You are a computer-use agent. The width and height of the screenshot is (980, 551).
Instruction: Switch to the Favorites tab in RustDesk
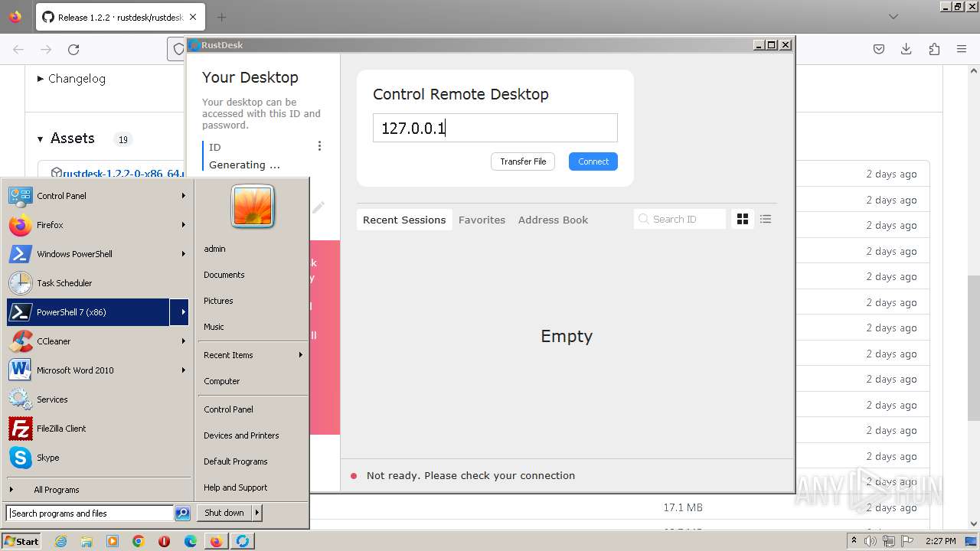pyautogui.click(x=482, y=220)
